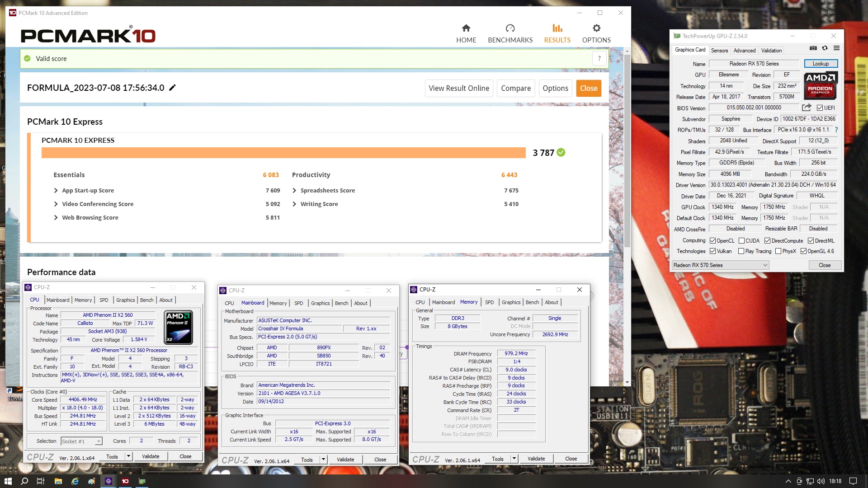Open the Benchmarks gauge icon
The height and width of the screenshot is (488, 868).
(510, 28)
